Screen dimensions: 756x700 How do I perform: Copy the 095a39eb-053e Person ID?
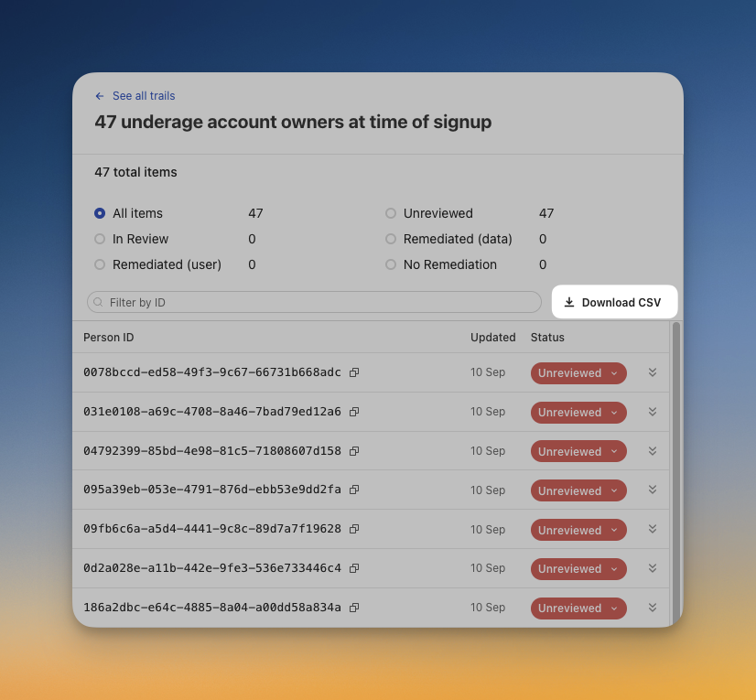354,490
